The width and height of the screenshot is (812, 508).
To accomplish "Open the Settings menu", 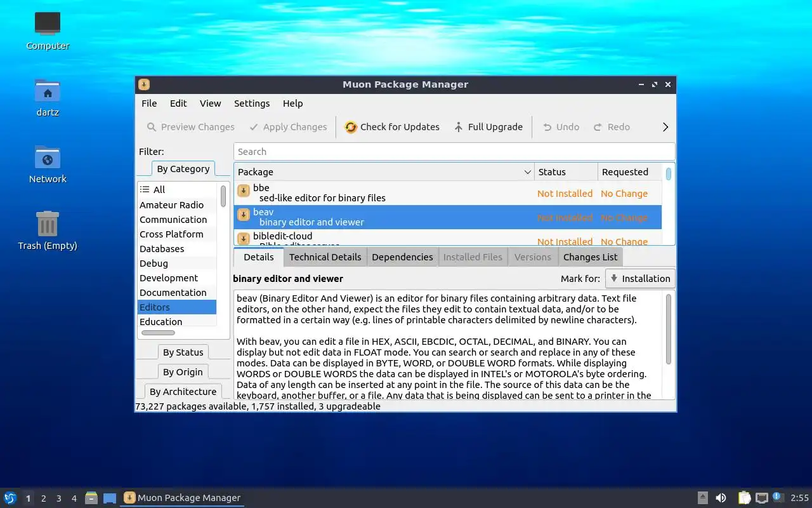I will [252, 104].
